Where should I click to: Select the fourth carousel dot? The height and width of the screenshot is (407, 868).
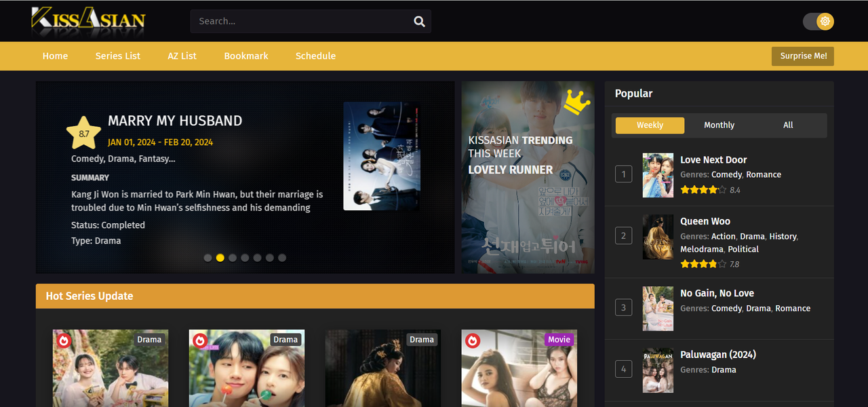pyautogui.click(x=245, y=258)
